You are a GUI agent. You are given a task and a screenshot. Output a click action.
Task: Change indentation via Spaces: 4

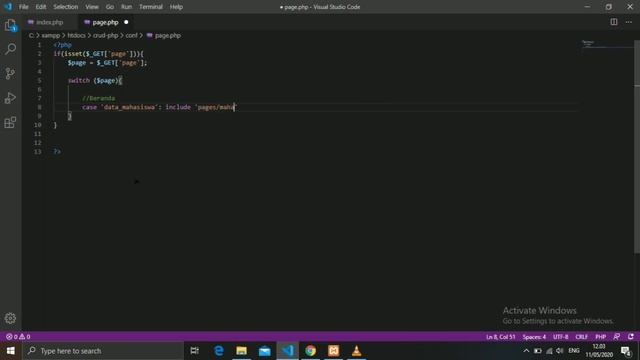[x=534, y=337]
